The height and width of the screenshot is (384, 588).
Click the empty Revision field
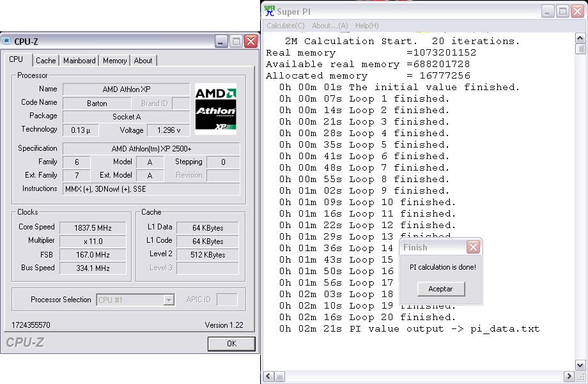[x=223, y=176]
